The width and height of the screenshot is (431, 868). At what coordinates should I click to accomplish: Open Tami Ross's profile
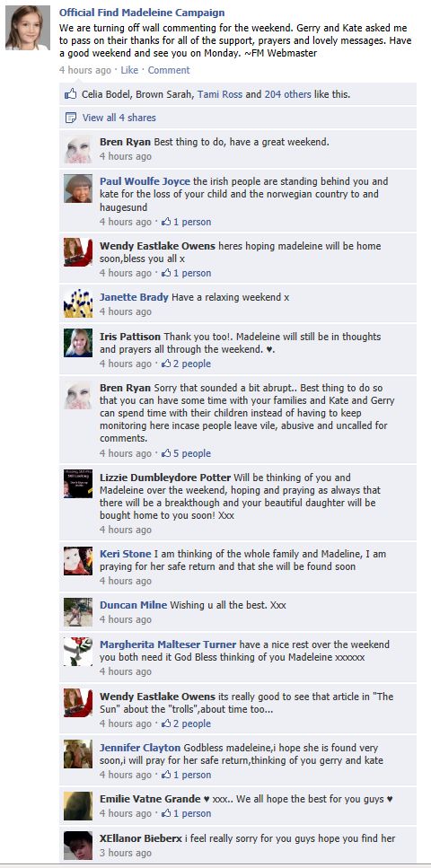[x=220, y=94]
